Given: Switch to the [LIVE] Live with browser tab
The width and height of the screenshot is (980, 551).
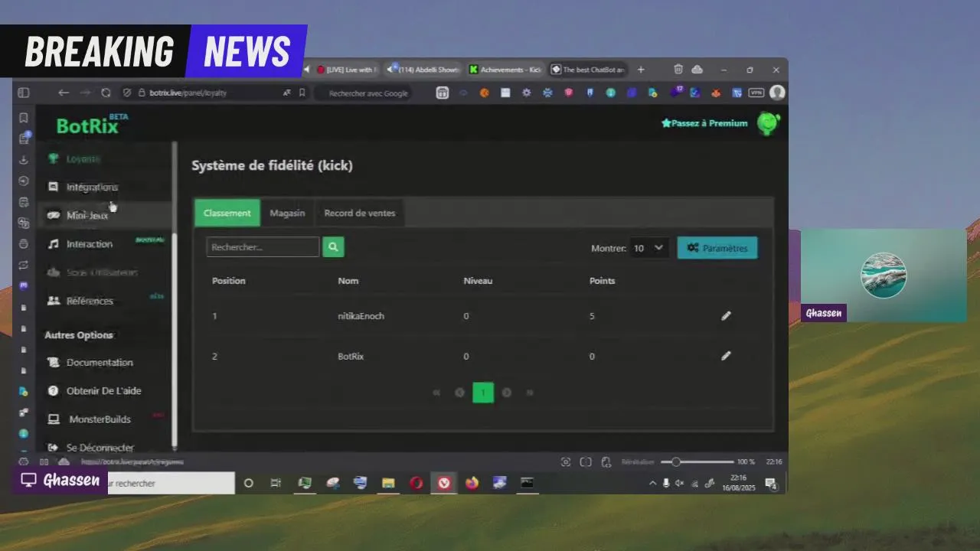Looking at the screenshot, I should click(346, 70).
